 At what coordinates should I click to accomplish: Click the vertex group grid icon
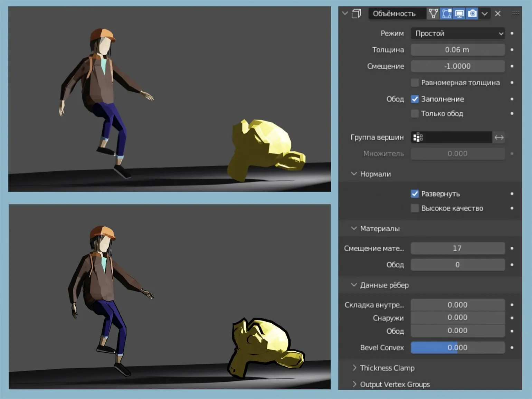pyautogui.click(x=418, y=137)
